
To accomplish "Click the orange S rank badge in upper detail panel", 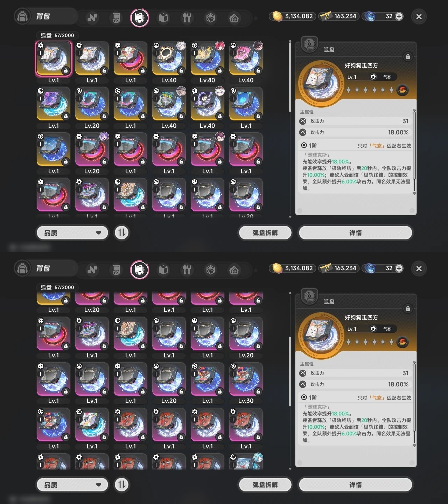I will (x=402, y=90).
